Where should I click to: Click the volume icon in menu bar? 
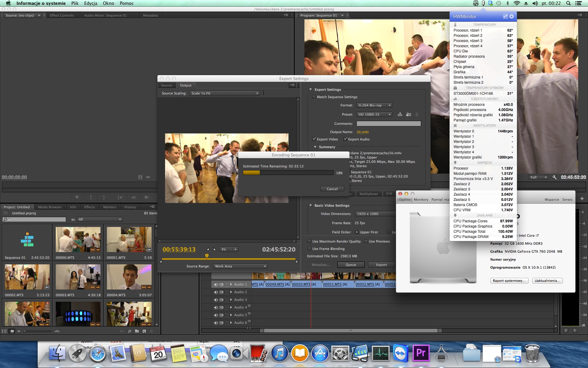point(535,3)
